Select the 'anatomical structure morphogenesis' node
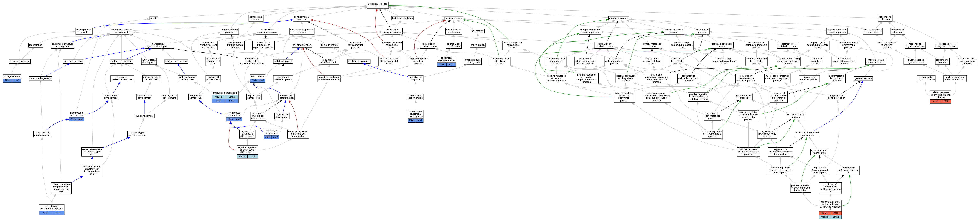This screenshot has height=221, width=980. point(63,45)
